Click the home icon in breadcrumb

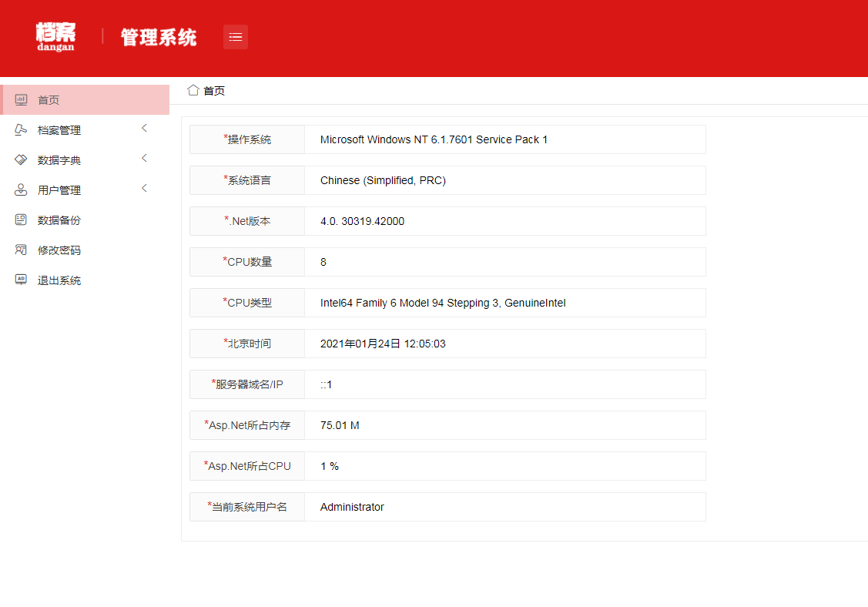[x=193, y=90]
